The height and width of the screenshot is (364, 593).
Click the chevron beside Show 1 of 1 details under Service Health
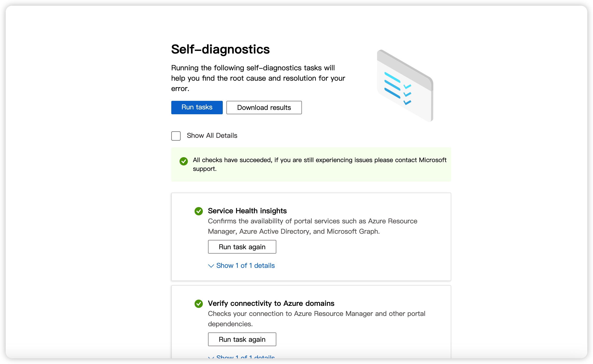(211, 266)
